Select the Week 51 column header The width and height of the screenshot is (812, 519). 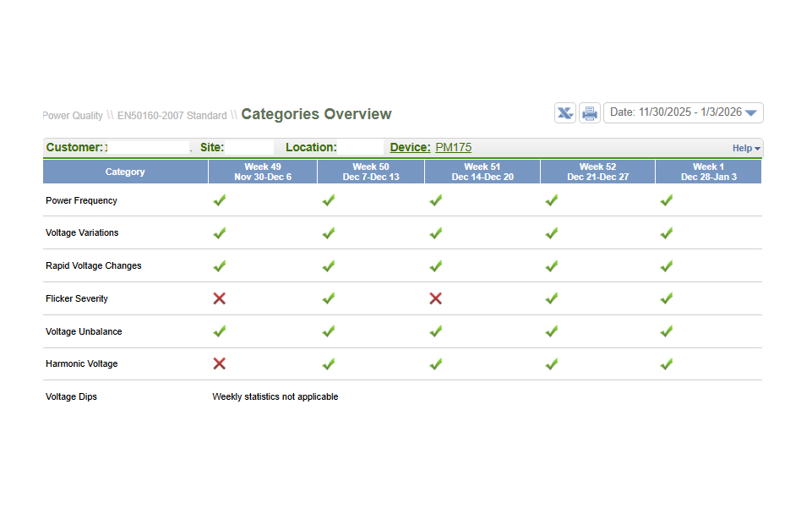[x=482, y=172]
